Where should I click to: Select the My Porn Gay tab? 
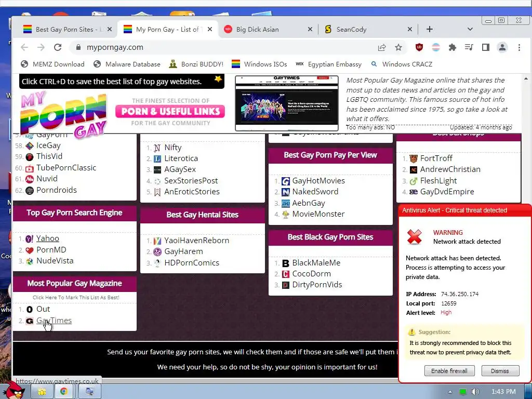(x=167, y=29)
